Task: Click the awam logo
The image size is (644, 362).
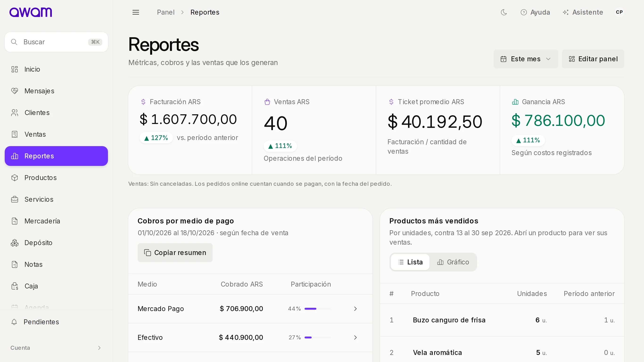Action: coord(30,12)
